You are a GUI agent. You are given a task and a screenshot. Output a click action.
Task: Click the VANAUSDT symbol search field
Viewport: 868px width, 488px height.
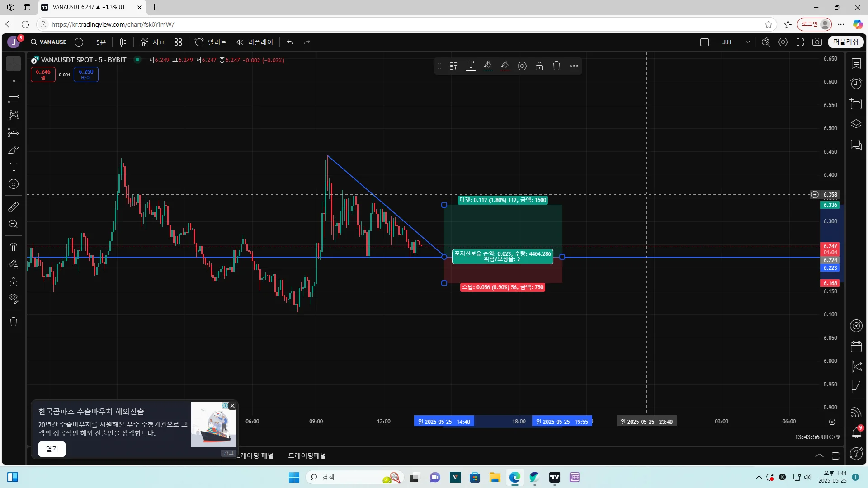pos(49,42)
